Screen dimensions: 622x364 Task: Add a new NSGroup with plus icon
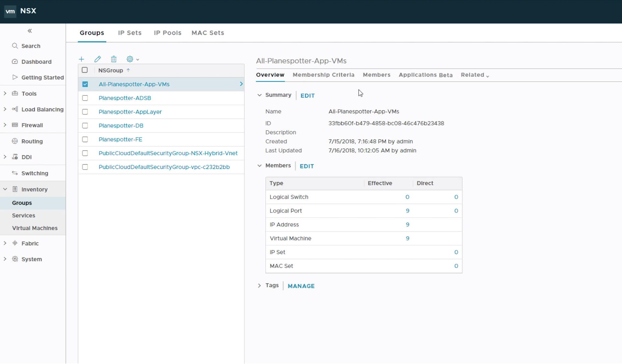[81, 59]
